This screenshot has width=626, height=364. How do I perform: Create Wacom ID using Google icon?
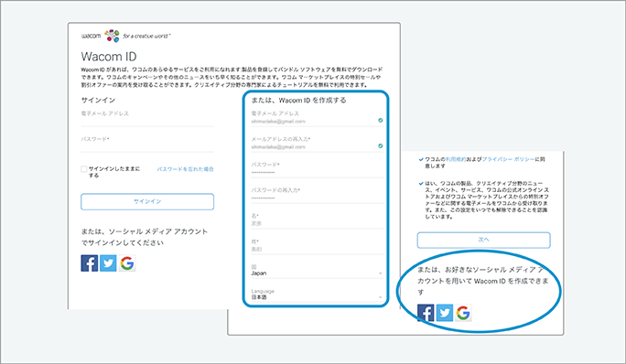pyautogui.click(x=463, y=313)
